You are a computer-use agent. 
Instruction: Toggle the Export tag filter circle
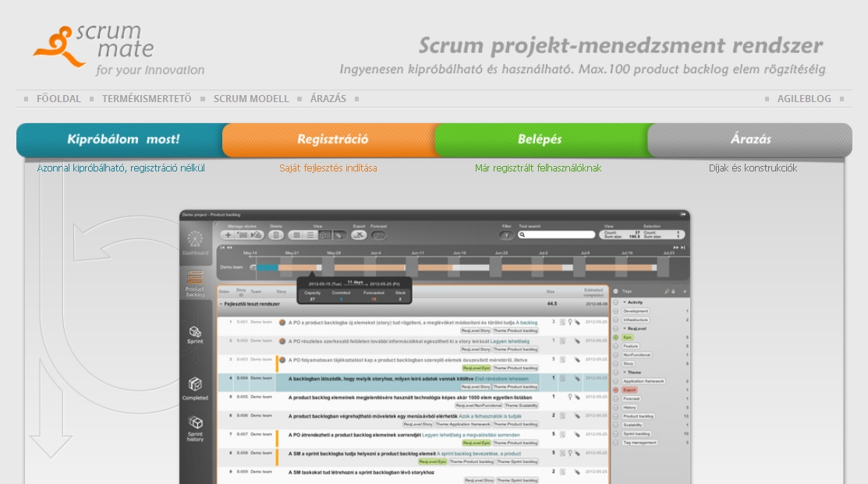click(x=616, y=390)
